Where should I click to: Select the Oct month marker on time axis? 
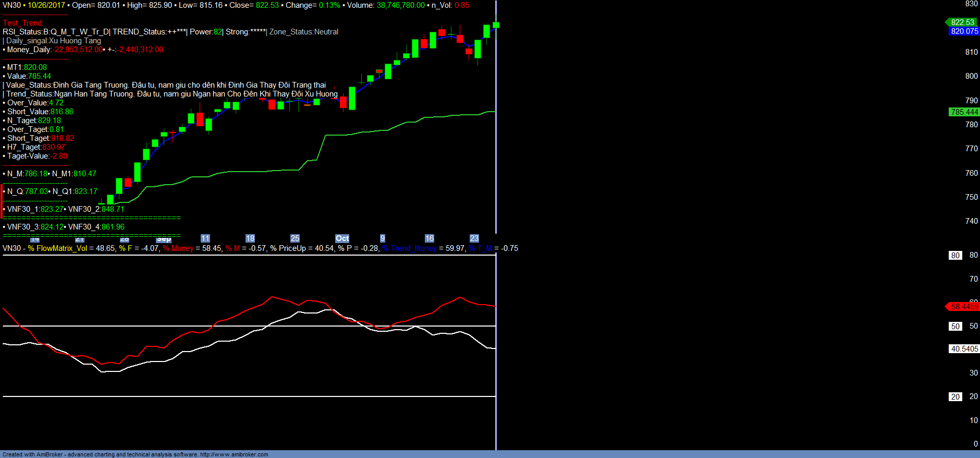(342, 238)
